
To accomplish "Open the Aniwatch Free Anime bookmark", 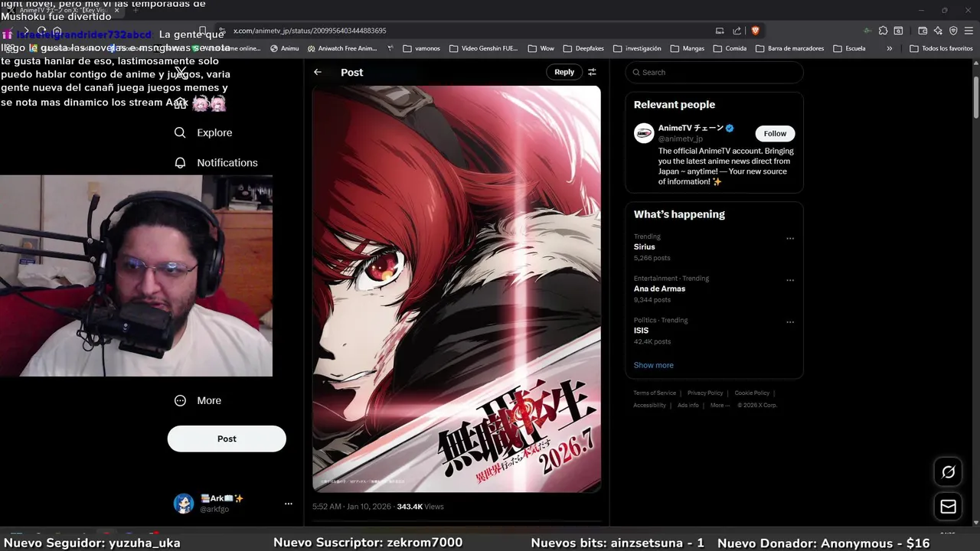I will (x=342, y=48).
